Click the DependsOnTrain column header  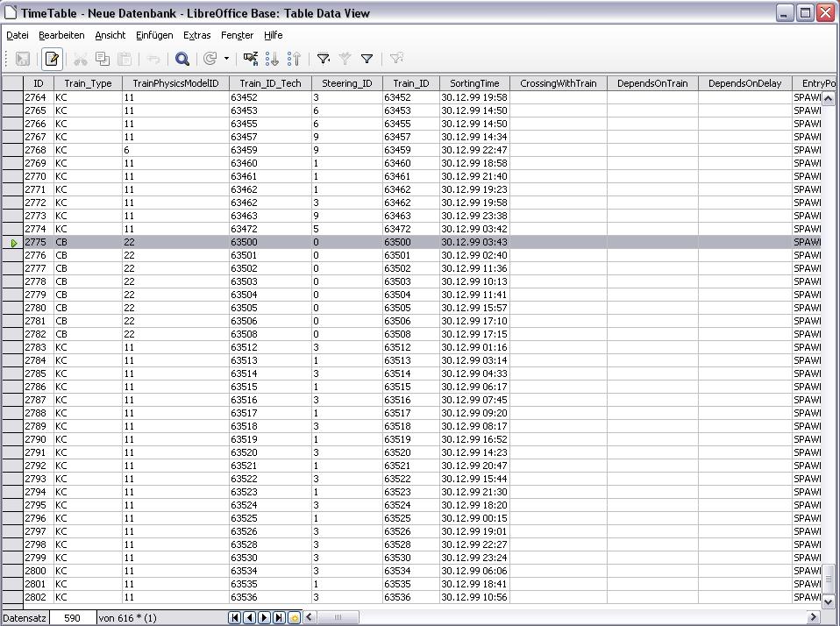[x=652, y=83]
